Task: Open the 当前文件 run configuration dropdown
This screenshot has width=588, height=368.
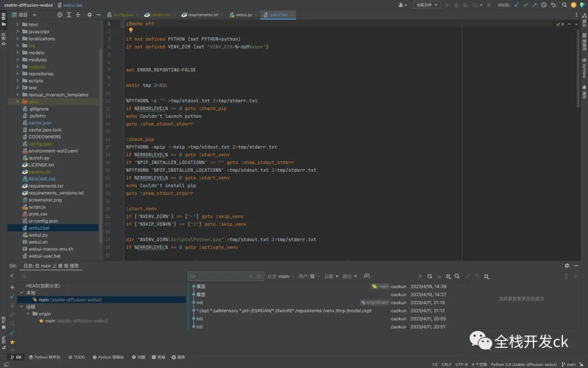Action: pyautogui.click(x=427, y=5)
